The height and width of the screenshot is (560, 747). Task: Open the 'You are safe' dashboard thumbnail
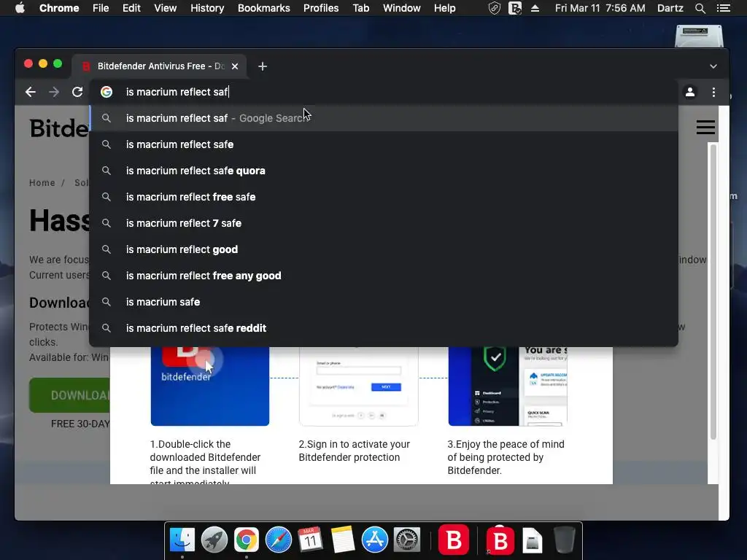[508, 386]
